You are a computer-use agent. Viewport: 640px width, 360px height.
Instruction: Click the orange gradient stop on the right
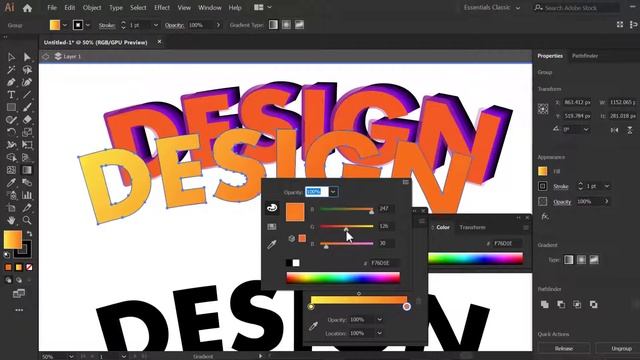click(407, 307)
